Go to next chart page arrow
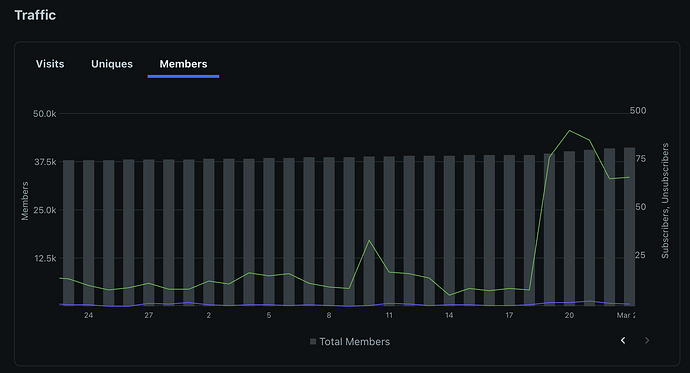690x373 pixels. coord(647,340)
